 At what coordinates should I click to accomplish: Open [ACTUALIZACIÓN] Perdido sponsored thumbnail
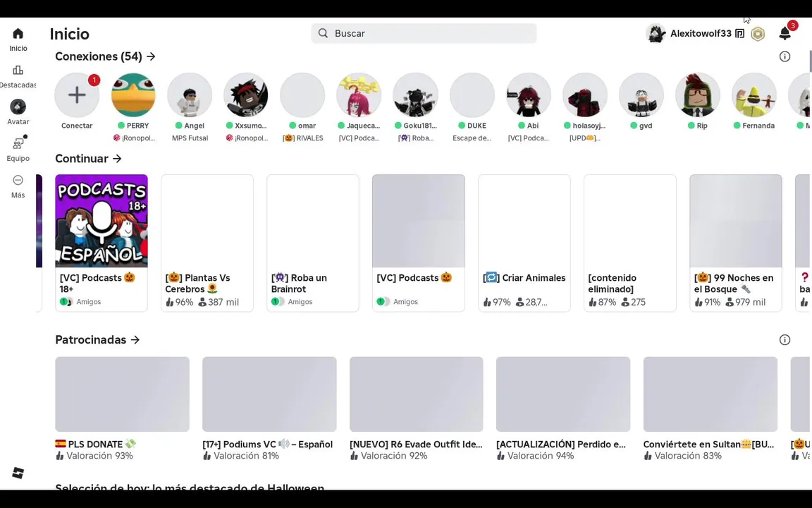click(563, 394)
